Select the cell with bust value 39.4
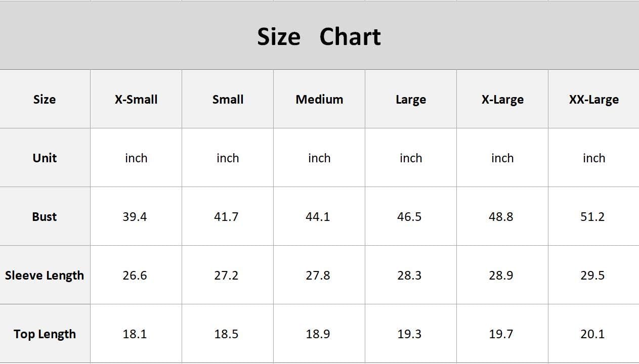Screen dimensions: 639x364 [x=136, y=216]
